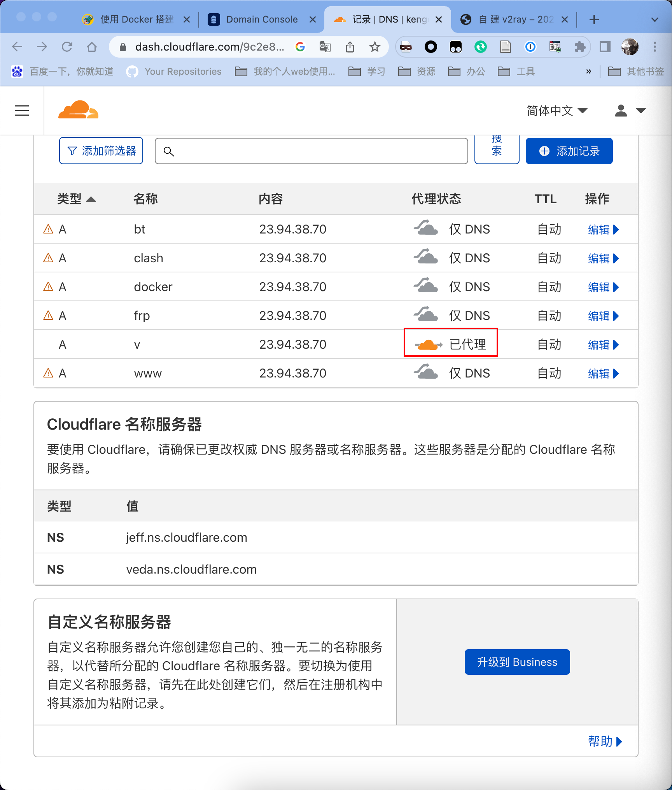
Task: Focus the DNS record search field
Action: 311,151
